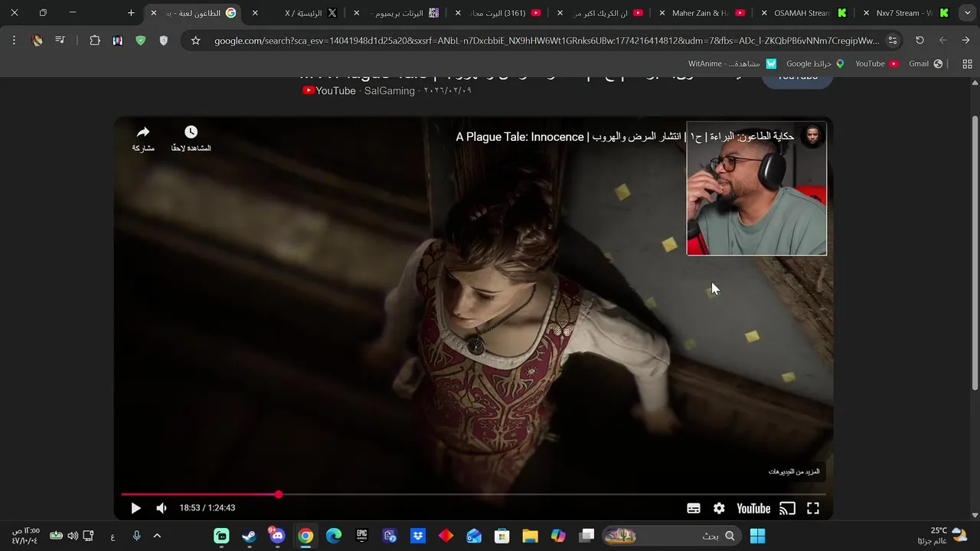Open the Chrome profile avatar
The image size is (980, 551).
tap(38, 41)
